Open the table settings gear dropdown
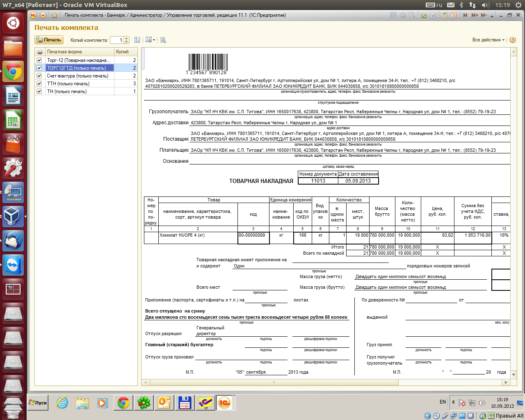Screen dimensions: 525x420 point(150,40)
